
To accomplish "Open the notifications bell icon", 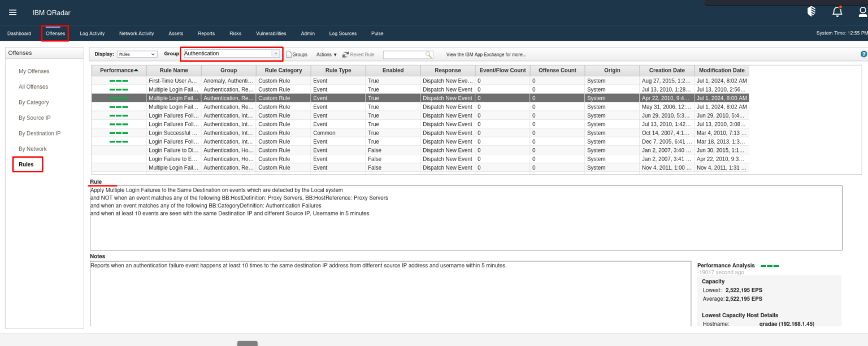I will click(x=837, y=11).
